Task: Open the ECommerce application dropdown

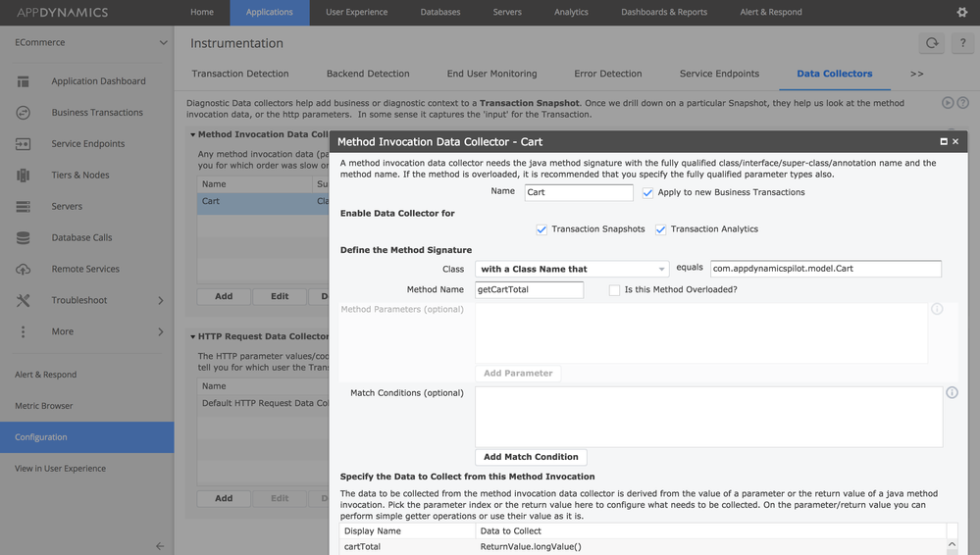Action: click(x=91, y=42)
